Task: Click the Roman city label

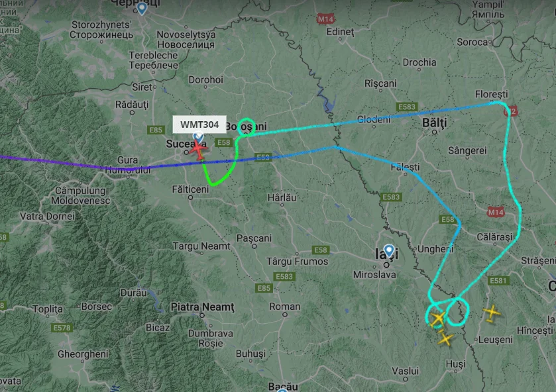Action: pyautogui.click(x=285, y=306)
